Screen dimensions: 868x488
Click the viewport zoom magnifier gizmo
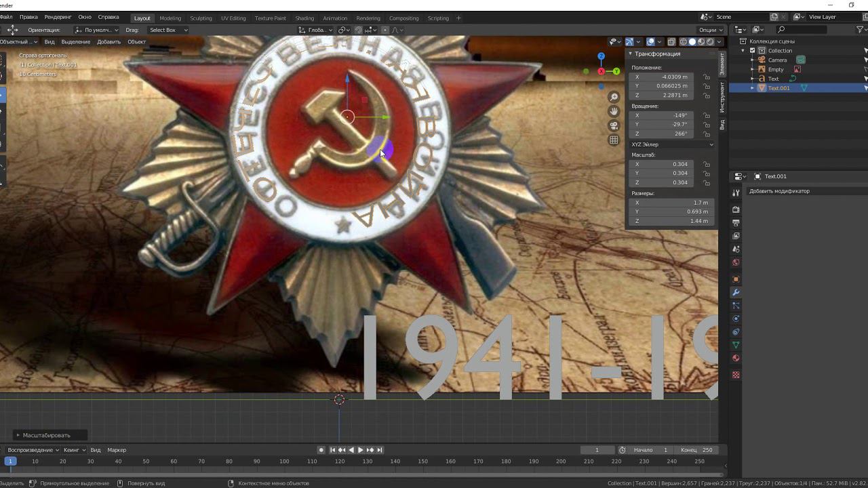click(x=614, y=98)
